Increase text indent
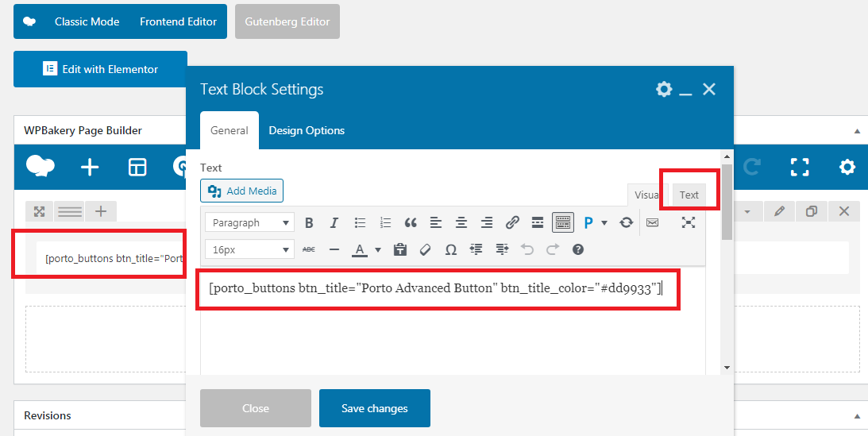The height and width of the screenshot is (436, 868). (x=502, y=249)
